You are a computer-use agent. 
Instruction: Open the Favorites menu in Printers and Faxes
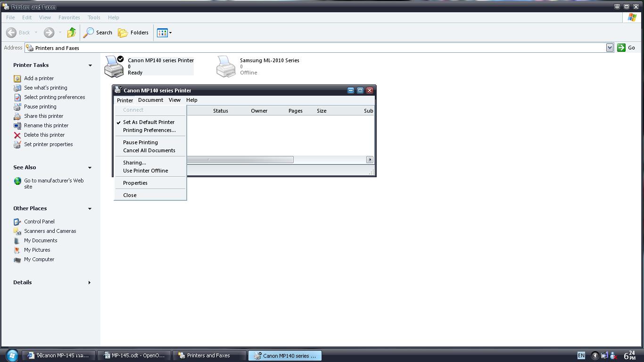(69, 17)
